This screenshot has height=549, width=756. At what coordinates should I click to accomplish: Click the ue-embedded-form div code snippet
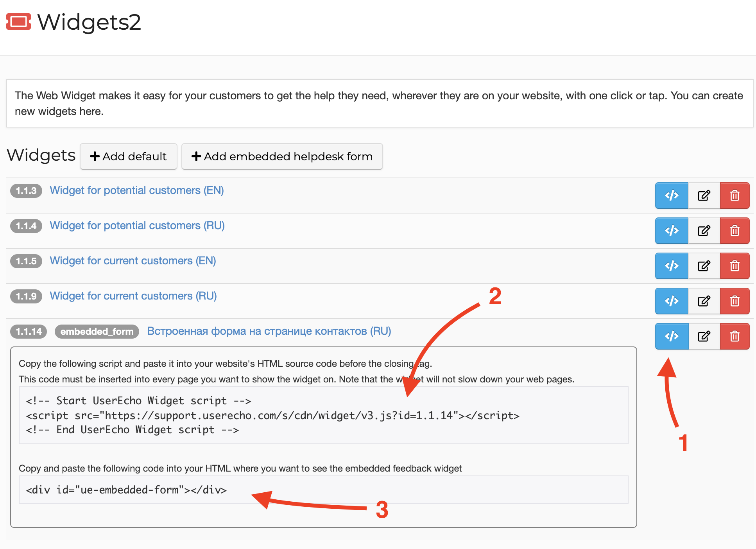coord(126,490)
